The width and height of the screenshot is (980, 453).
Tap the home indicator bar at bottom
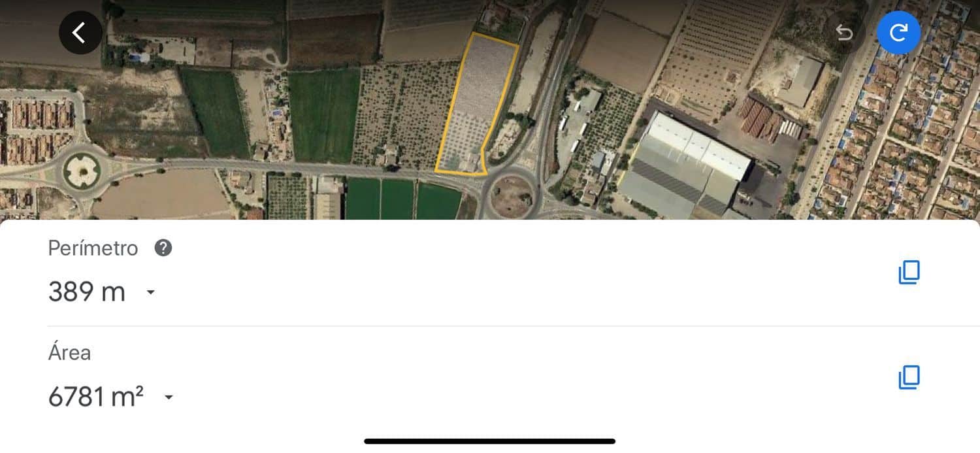coord(490,441)
